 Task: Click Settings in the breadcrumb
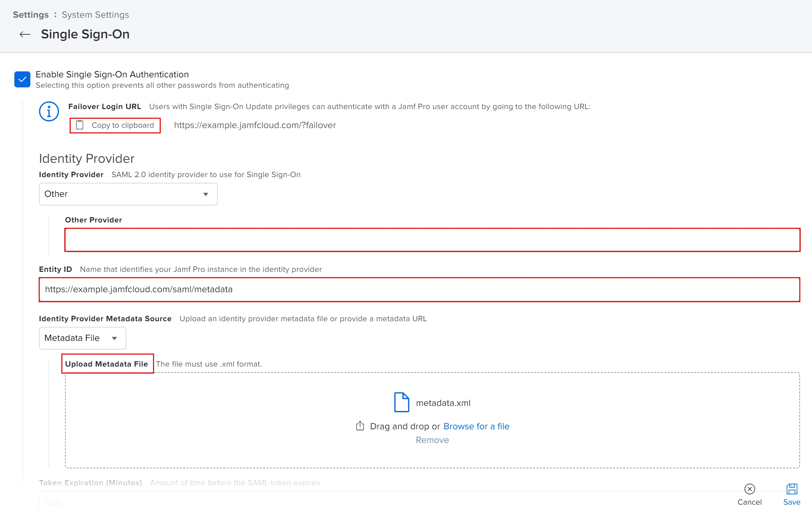click(x=30, y=14)
